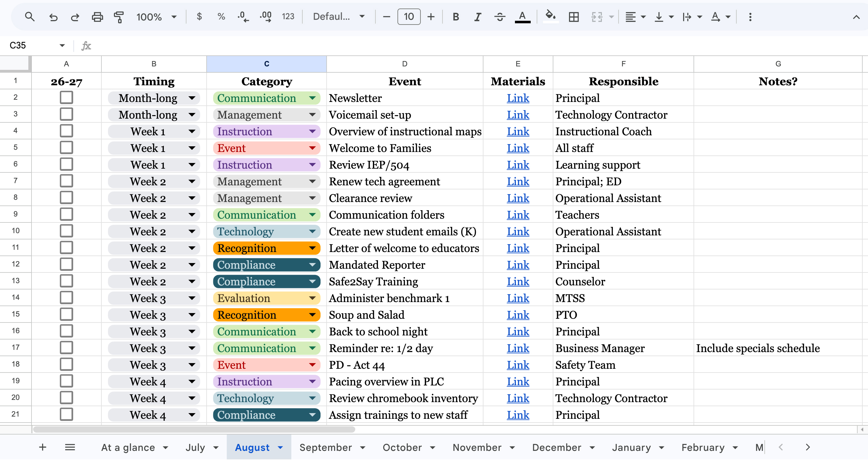
Task: Click the cell name box showing C35
Action: click(37, 45)
